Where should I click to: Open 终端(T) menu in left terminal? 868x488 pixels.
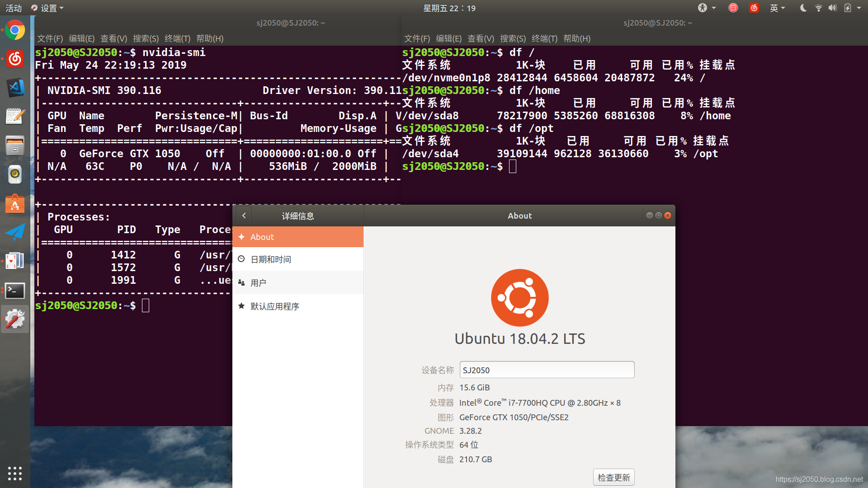click(x=177, y=38)
